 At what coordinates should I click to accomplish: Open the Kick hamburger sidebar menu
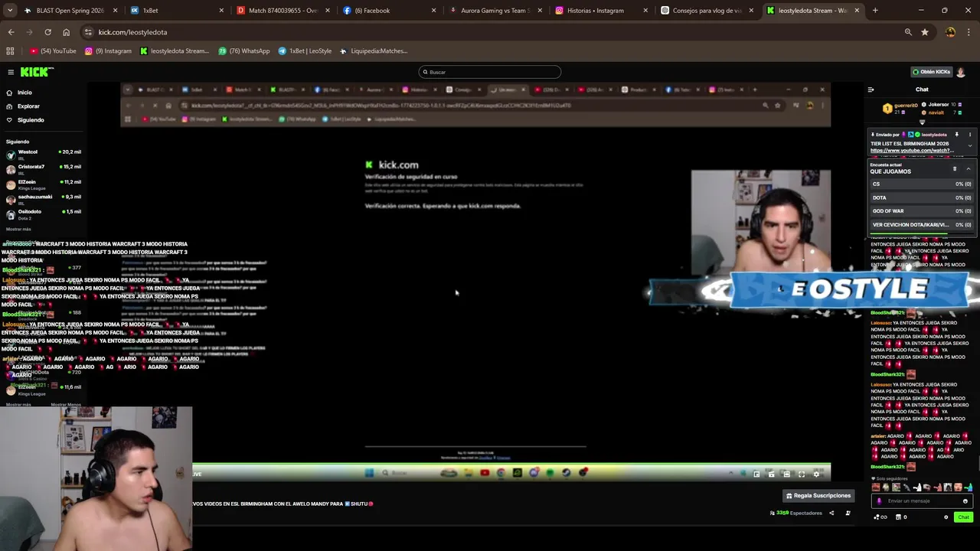pos(11,72)
